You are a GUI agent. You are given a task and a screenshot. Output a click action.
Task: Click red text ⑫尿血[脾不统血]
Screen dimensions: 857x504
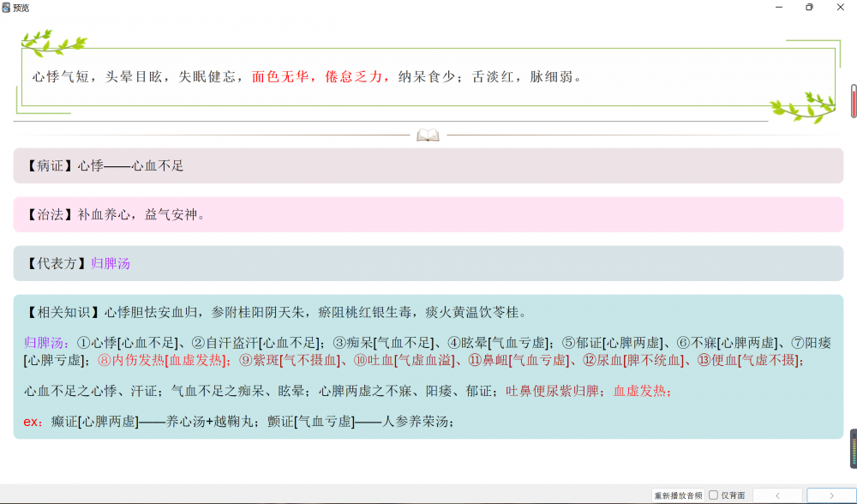click(x=633, y=361)
